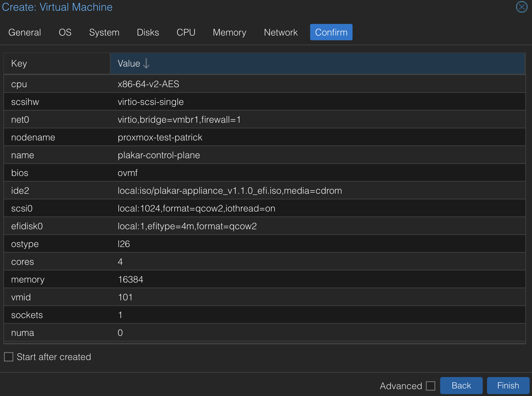Sort the table by Key column header
The image size is (532, 396).
(x=57, y=63)
